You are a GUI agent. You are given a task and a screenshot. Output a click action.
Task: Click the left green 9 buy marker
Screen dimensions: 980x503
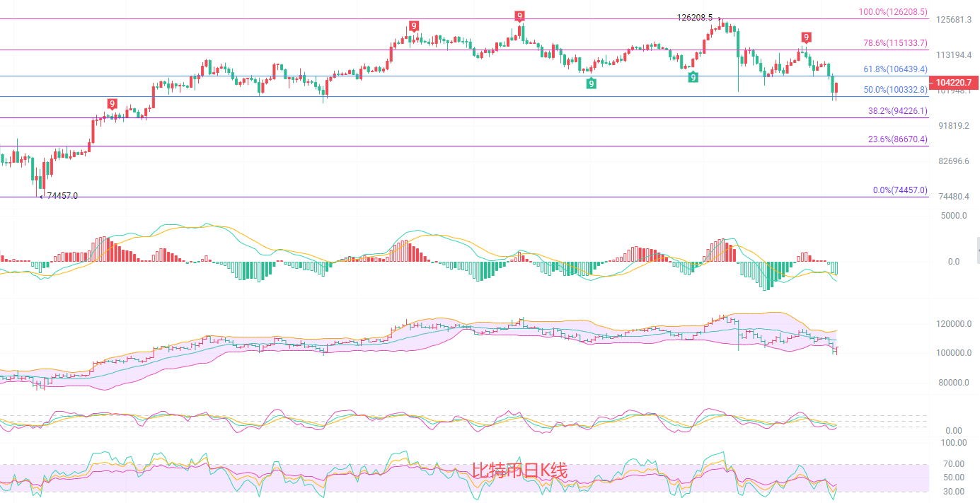591,83
